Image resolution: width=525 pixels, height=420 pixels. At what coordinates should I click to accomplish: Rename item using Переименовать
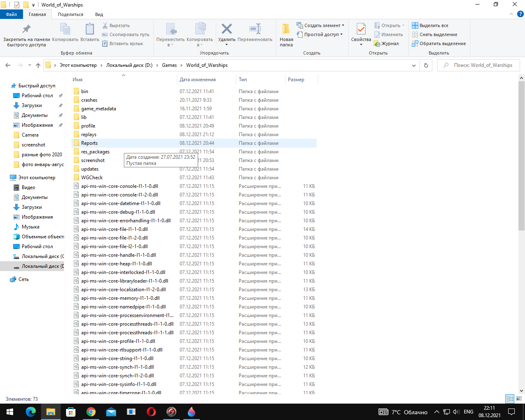tap(255, 33)
